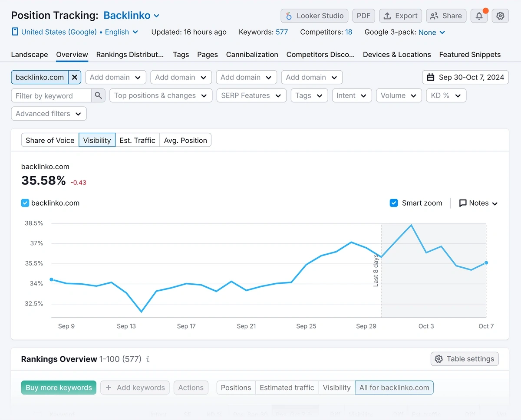Open the Rankings Distribution tab
This screenshot has width=521, height=420.
pyautogui.click(x=130, y=55)
